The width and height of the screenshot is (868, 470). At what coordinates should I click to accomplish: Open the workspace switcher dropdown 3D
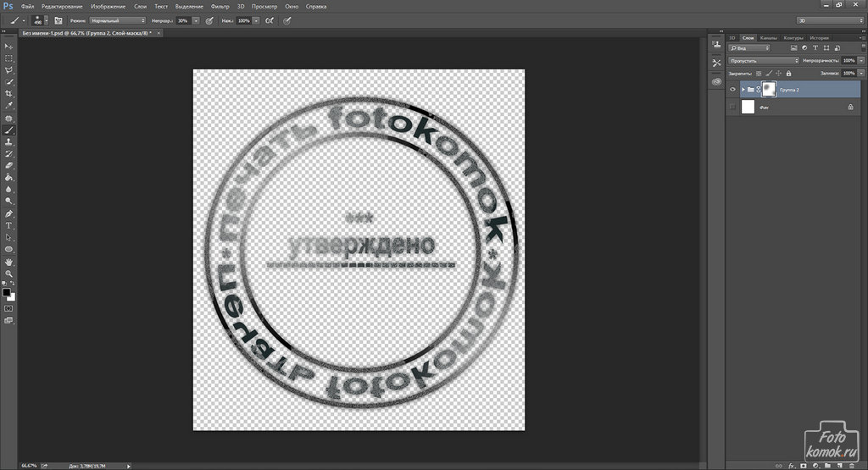[x=830, y=20]
